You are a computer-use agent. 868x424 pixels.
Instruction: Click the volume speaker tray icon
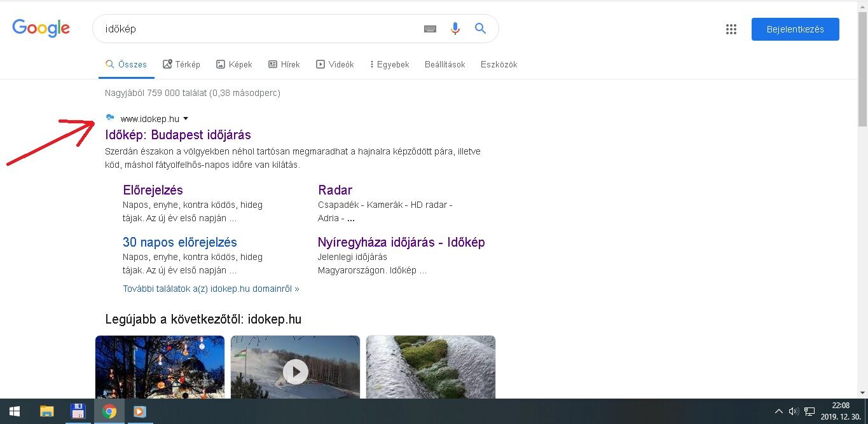click(794, 411)
